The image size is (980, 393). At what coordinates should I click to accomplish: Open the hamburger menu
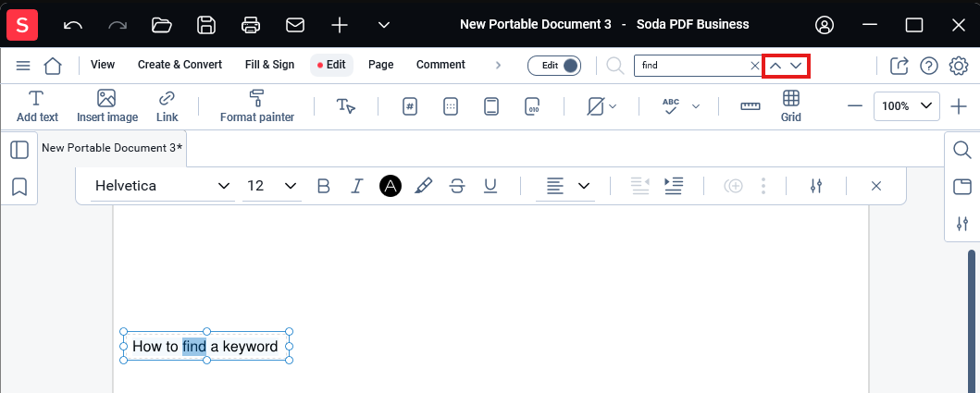pos(23,66)
